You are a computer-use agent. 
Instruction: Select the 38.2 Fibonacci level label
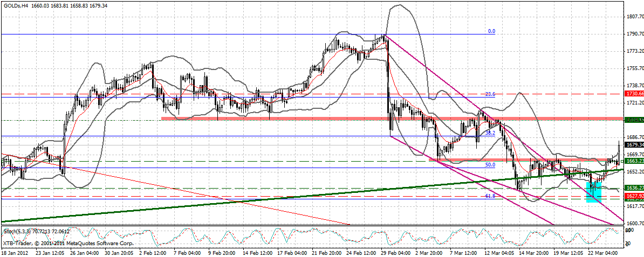coord(490,133)
